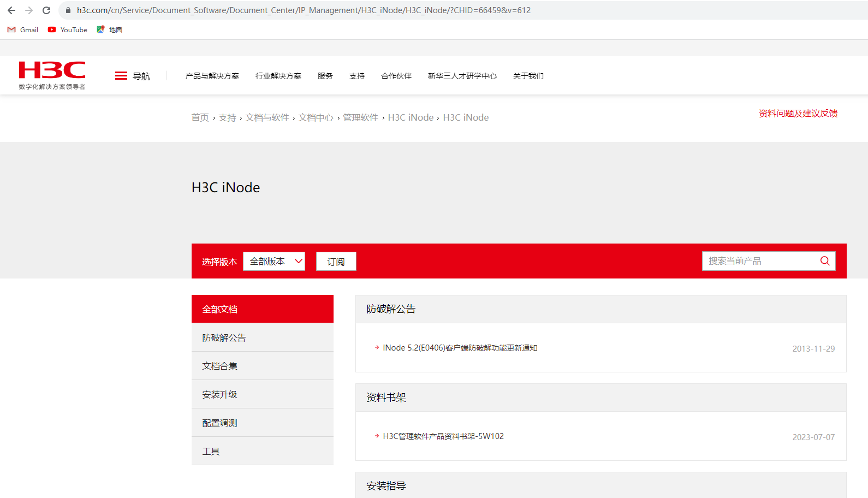Click the 订阅 subscribe button
The height and width of the screenshot is (498, 868).
336,261
